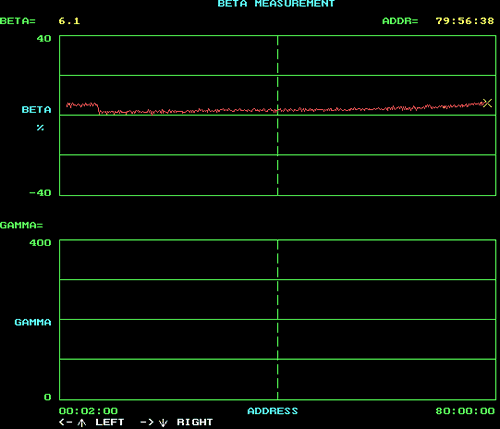500x429 pixels.
Task: Click the BETA % axis label
Action: [x=37, y=118]
